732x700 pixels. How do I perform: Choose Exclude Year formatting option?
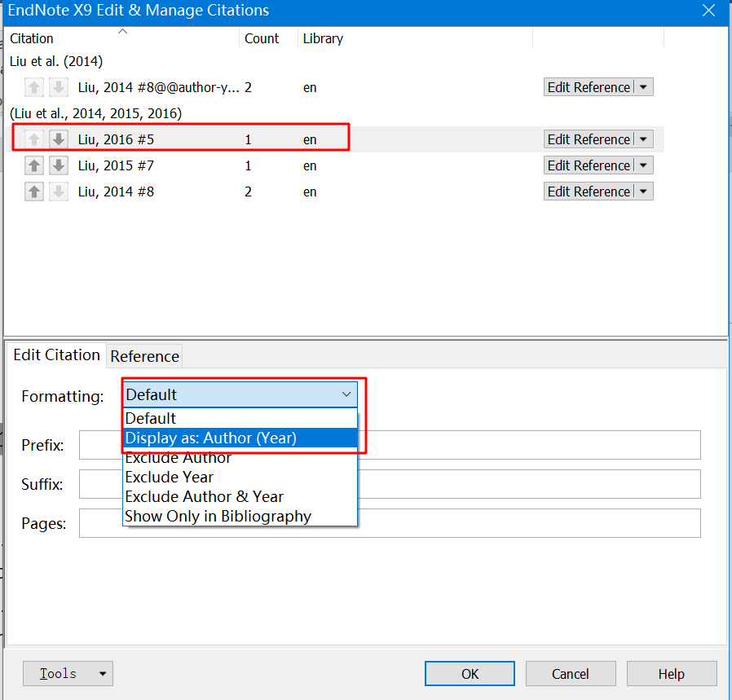[x=240, y=477]
